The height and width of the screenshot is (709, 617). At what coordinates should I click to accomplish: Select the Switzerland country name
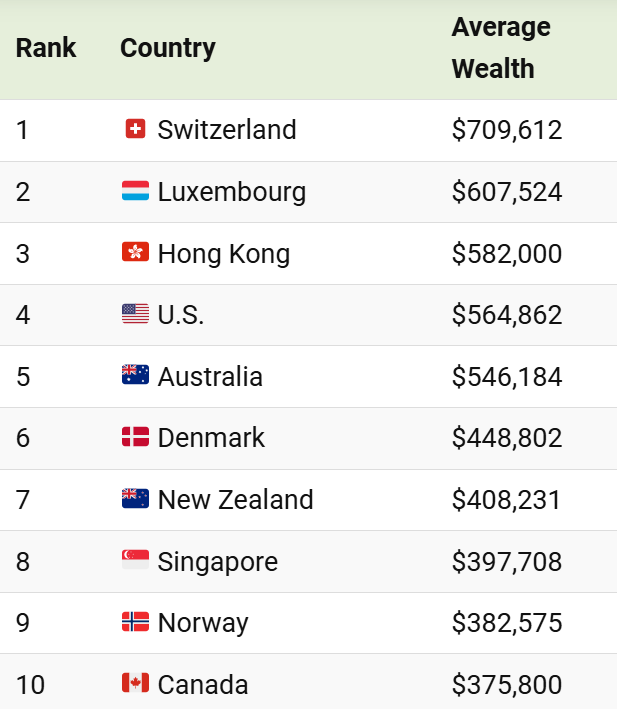click(x=227, y=130)
